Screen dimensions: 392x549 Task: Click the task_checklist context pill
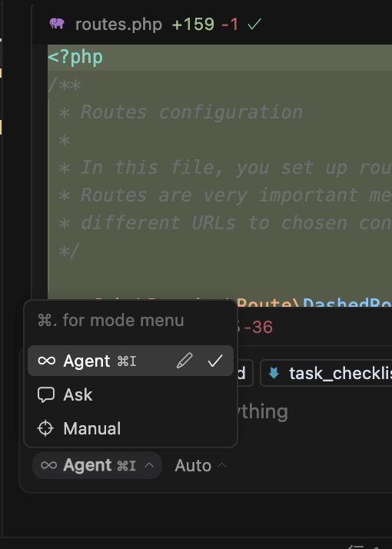point(326,374)
